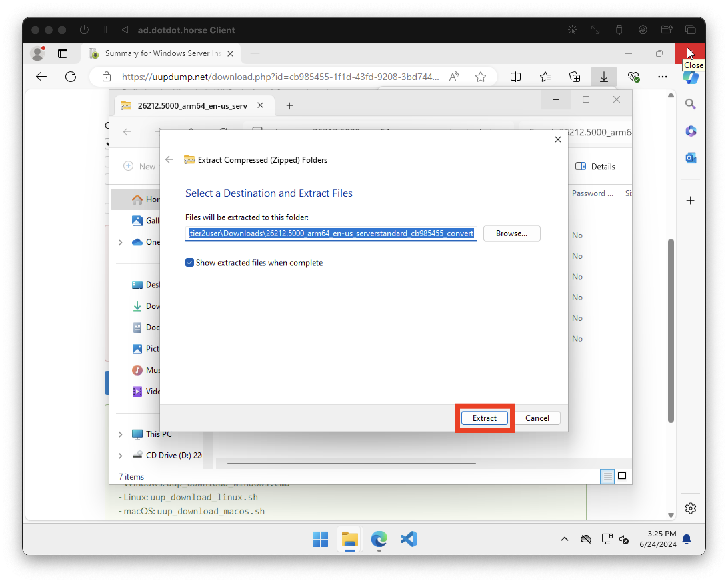Open Outlook in Edge sidebar
Viewport: 728px width, 583px height.
coord(690,158)
